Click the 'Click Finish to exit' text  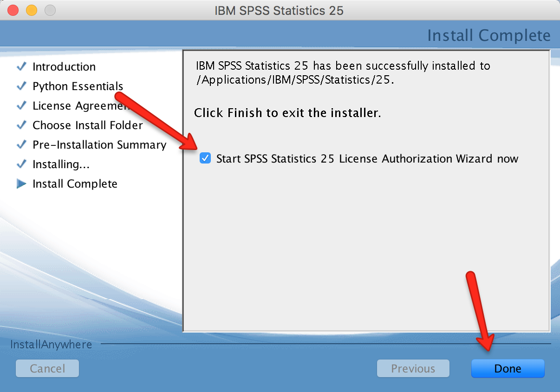click(287, 112)
